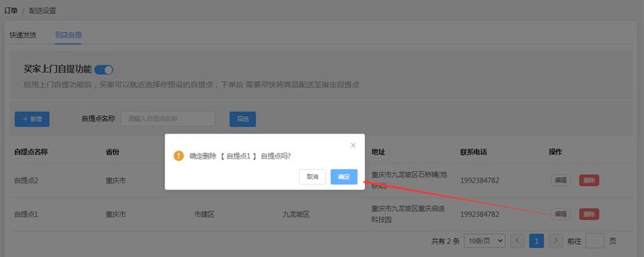Select the 自提点1 name cell
The image size is (644, 257).
point(26,214)
